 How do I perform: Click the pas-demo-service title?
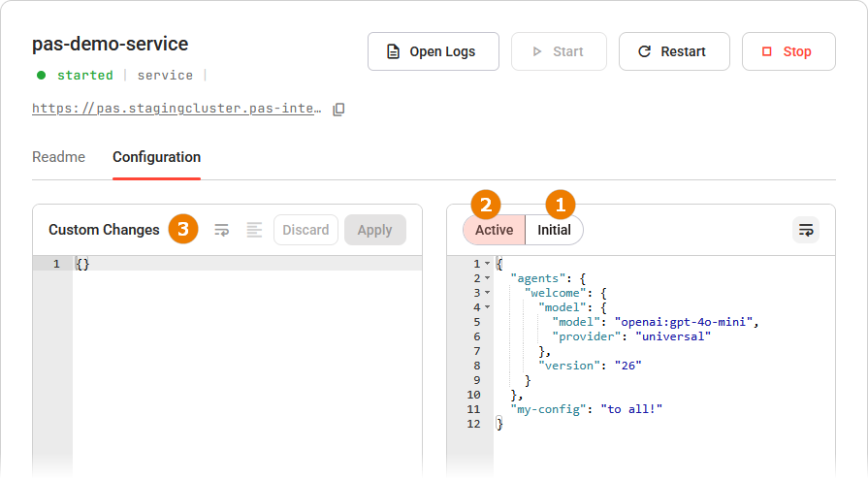point(111,44)
